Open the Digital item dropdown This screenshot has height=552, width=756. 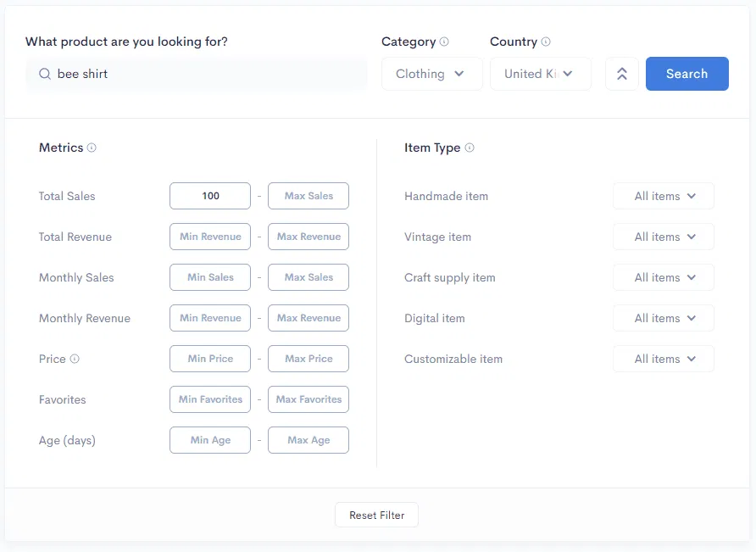(663, 318)
